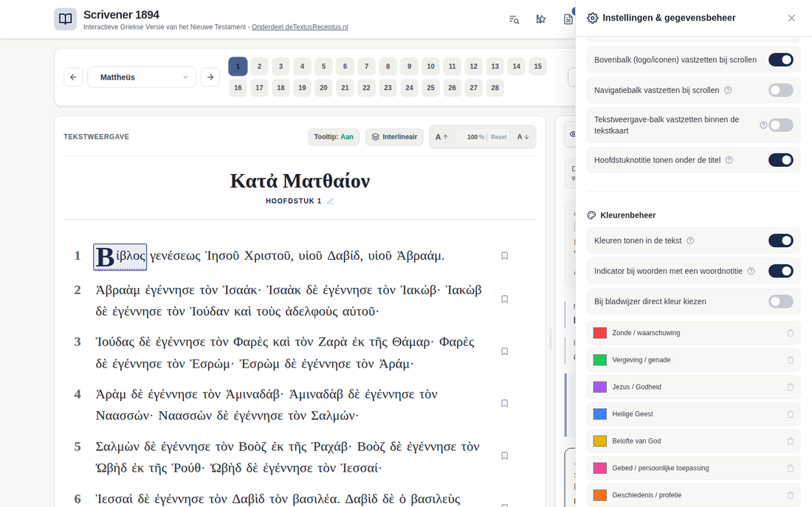The width and height of the screenshot is (812, 507).
Task: Show help for the word-note indicator setting
Action: pyautogui.click(x=751, y=271)
